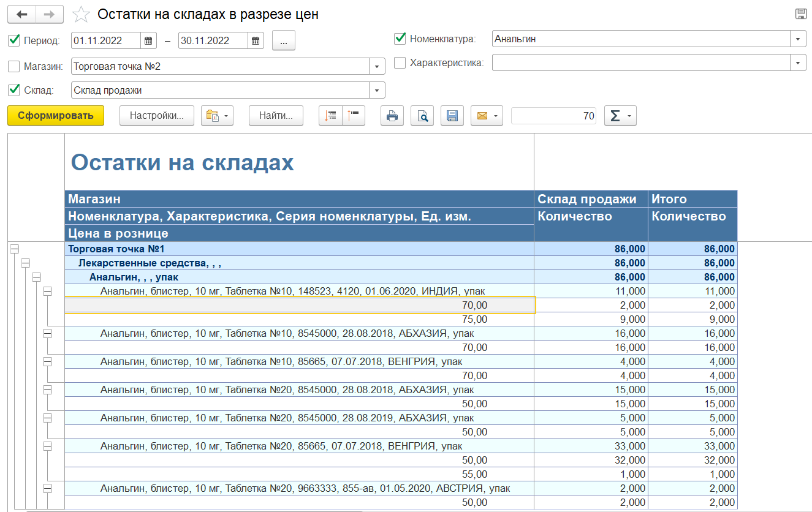The image size is (812, 512).
Task: Collapse the Лекарственные средства tree node
Action: 26,263
